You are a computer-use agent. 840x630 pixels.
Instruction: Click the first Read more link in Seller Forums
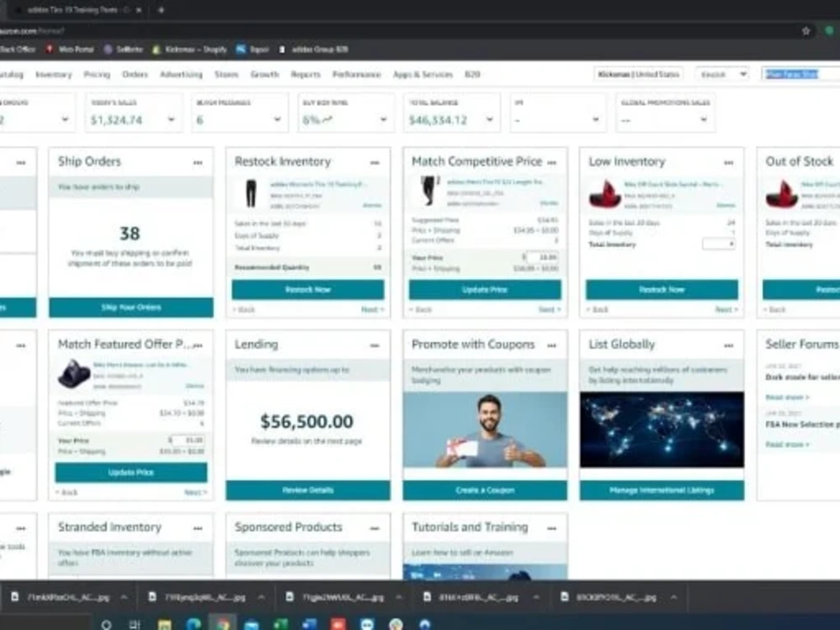786,397
